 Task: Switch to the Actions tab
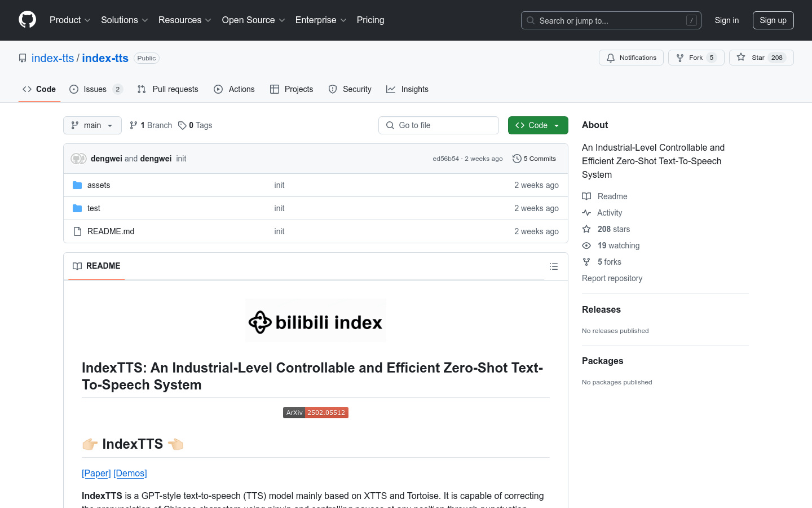234,89
